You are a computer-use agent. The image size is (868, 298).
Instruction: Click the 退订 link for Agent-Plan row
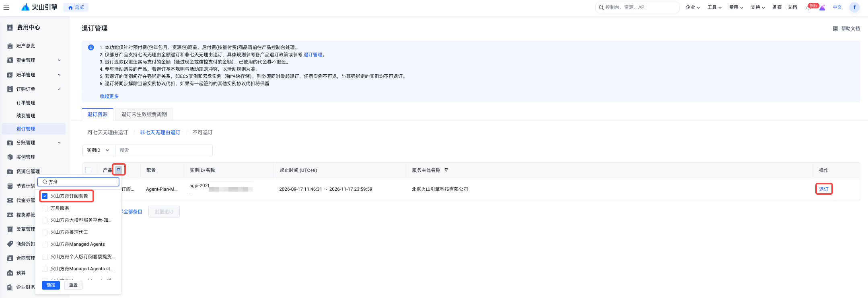tap(824, 189)
